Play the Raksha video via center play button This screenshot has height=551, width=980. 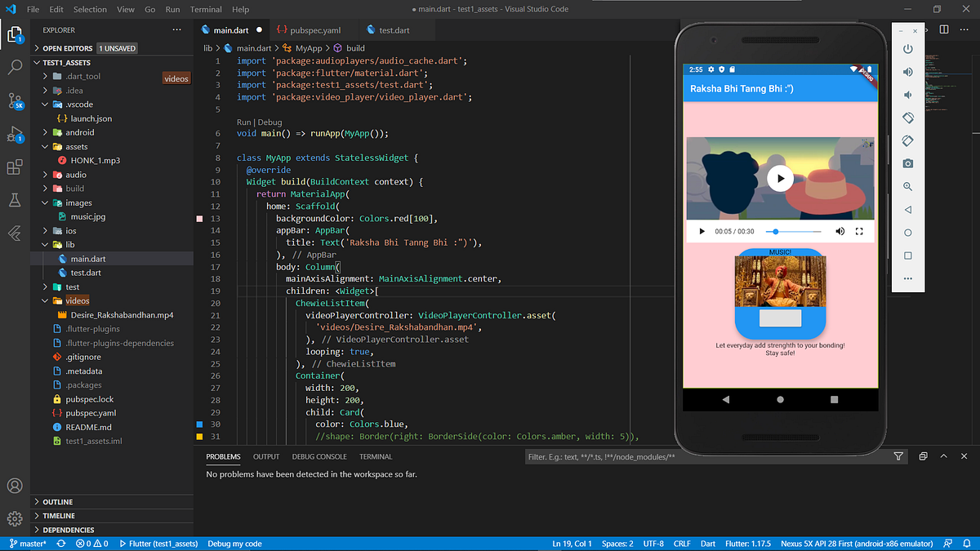780,177
